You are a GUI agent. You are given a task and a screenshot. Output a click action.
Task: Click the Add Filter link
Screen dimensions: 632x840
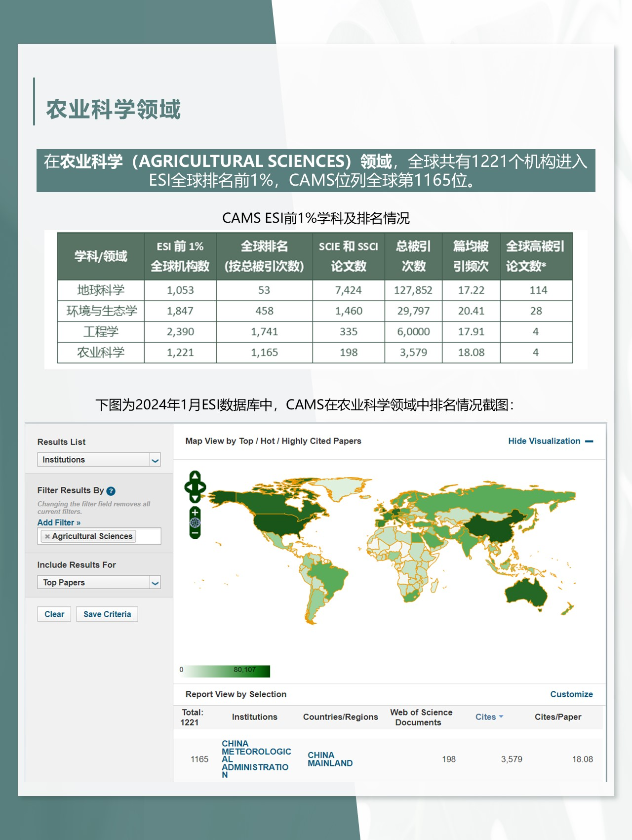59,522
